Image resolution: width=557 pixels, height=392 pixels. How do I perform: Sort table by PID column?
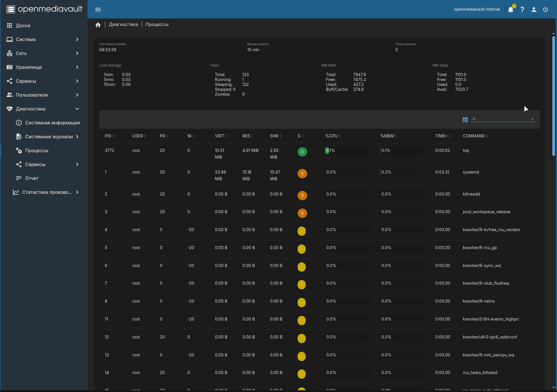[x=109, y=136]
